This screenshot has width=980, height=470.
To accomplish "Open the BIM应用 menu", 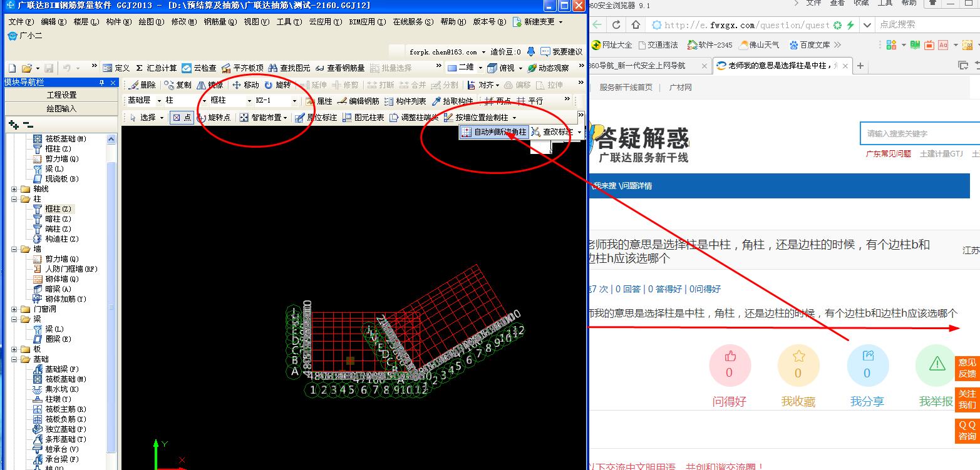I will pyautogui.click(x=368, y=22).
